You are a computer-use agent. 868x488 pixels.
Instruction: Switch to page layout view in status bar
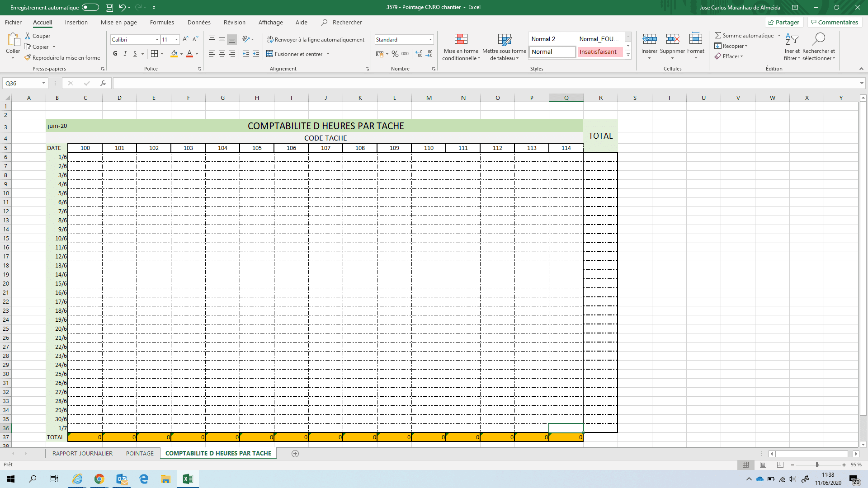pyautogui.click(x=763, y=465)
